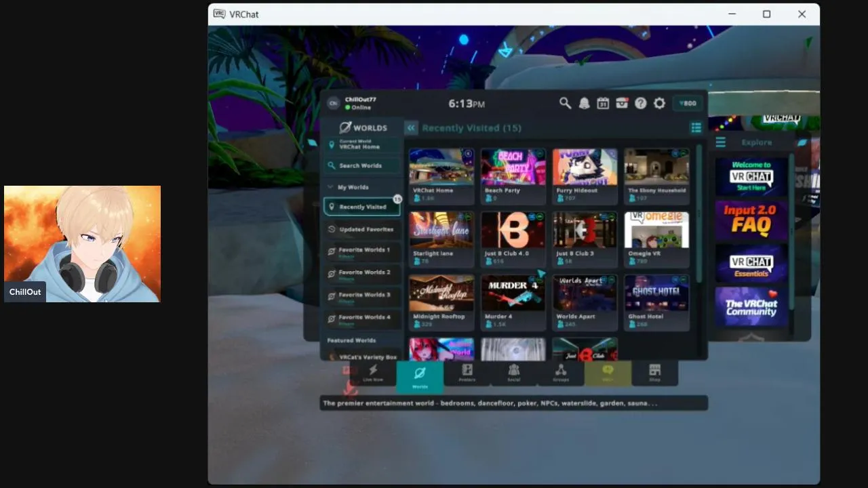868x488 pixels.
Task: Click the Worlds planet icon heading
Action: 363,127
